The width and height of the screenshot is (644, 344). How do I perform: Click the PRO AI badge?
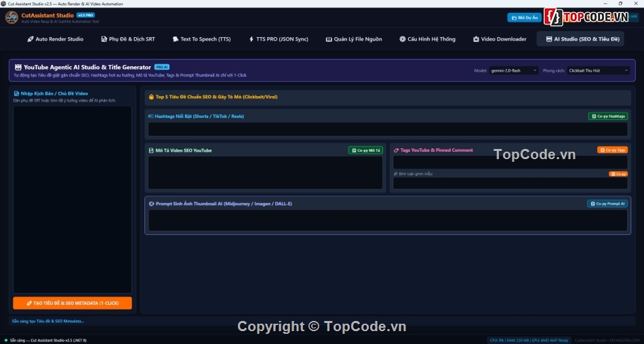click(162, 67)
